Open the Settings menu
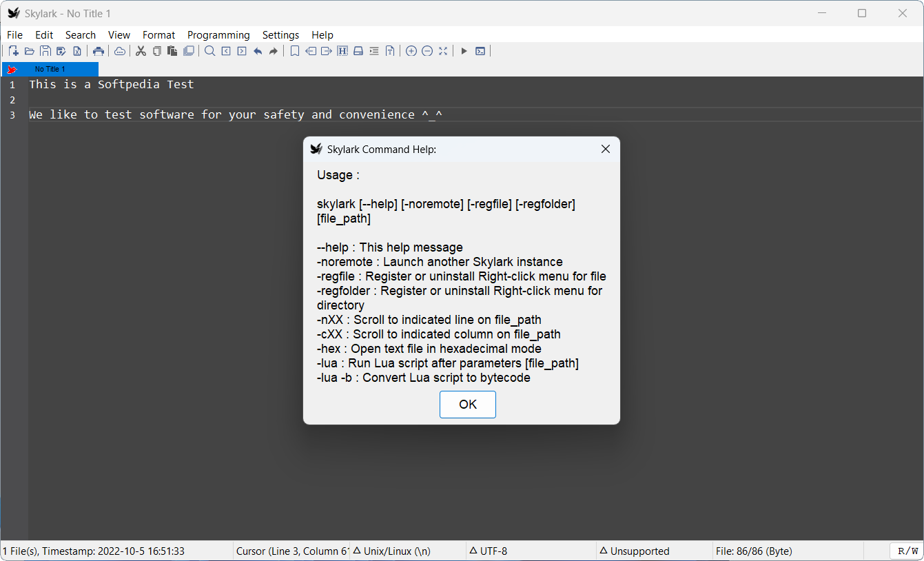Screen dimensions: 924x561 281,35
